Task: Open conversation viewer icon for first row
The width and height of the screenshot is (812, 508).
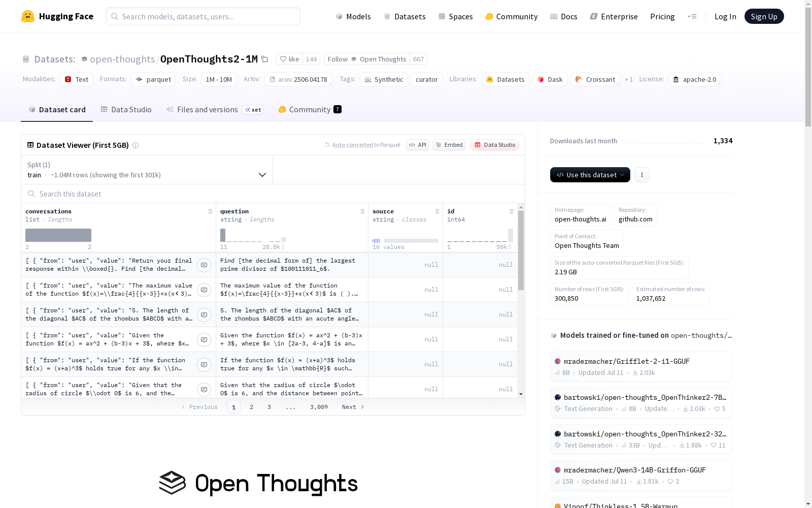Action: tap(204, 265)
